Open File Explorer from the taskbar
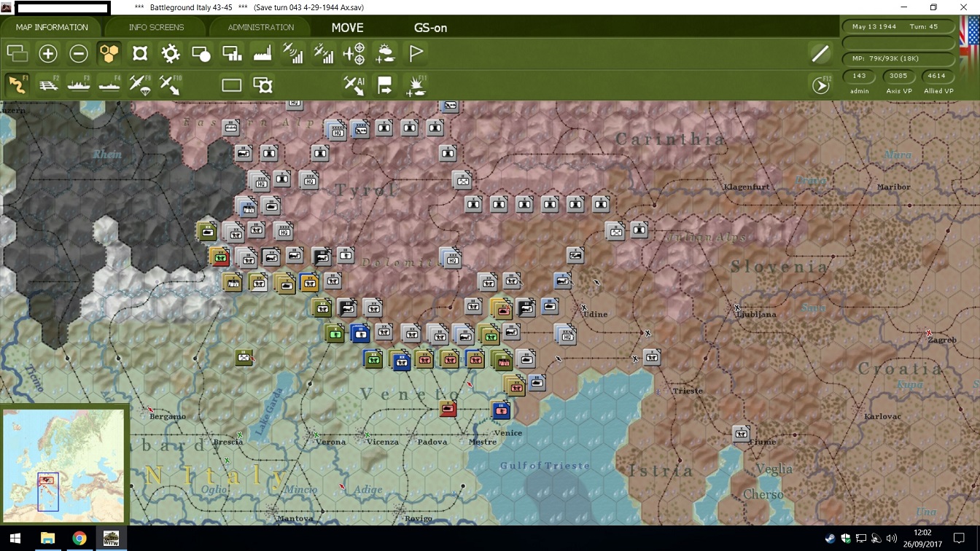 (x=47, y=539)
